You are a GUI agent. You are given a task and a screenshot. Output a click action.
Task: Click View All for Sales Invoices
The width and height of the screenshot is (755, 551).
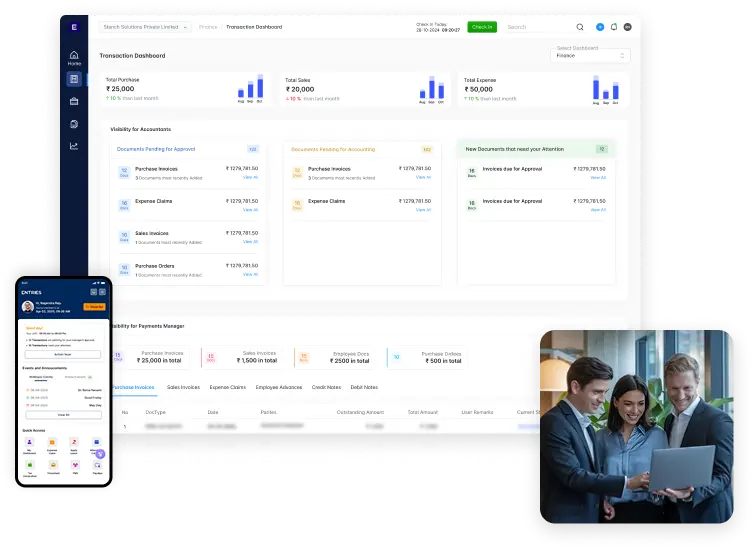[x=250, y=241]
